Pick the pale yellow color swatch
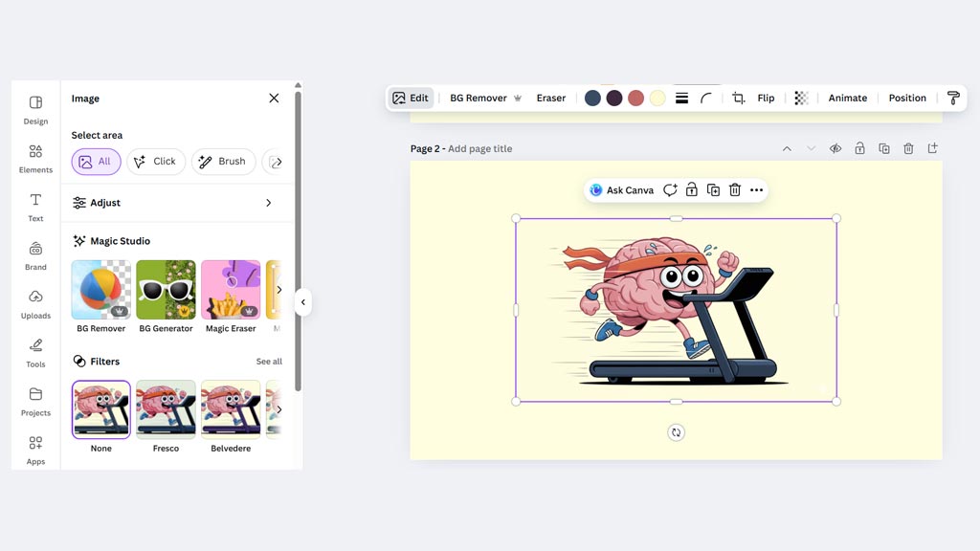This screenshot has height=551, width=980. [x=657, y=99]
